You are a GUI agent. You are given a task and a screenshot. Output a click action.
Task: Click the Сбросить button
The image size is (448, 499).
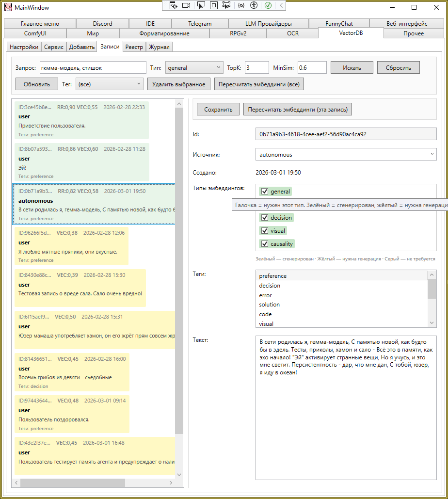[399, 67]
